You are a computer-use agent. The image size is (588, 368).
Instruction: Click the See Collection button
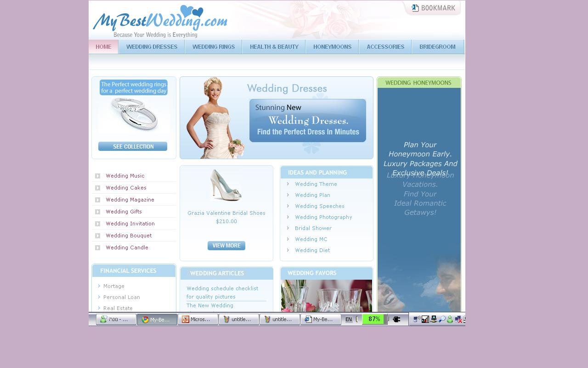(133, 146)
